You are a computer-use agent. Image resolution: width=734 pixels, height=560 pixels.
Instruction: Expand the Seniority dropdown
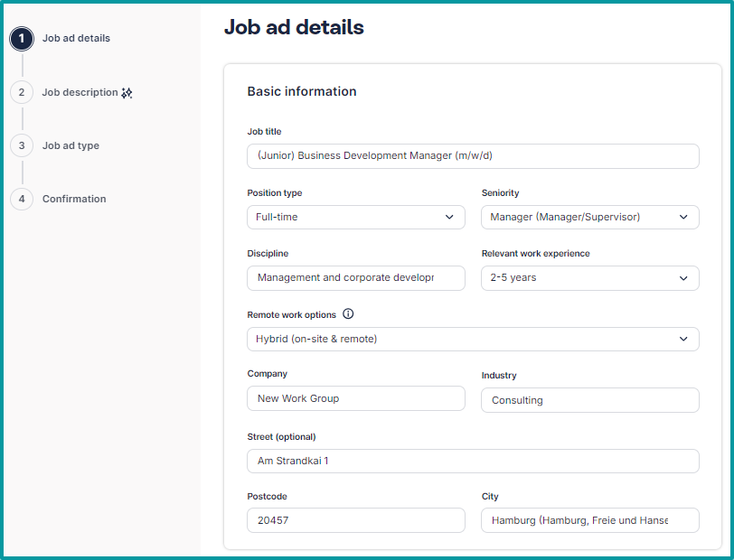pyautogui.click(x=589, y=217)
